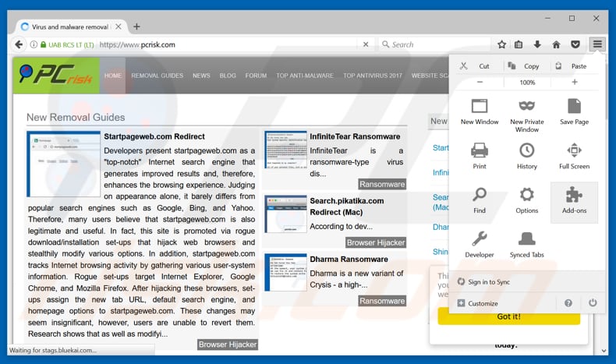Click Copy in the menu
The width and height of the screenshot is (616, 364).
coord(527,66)
